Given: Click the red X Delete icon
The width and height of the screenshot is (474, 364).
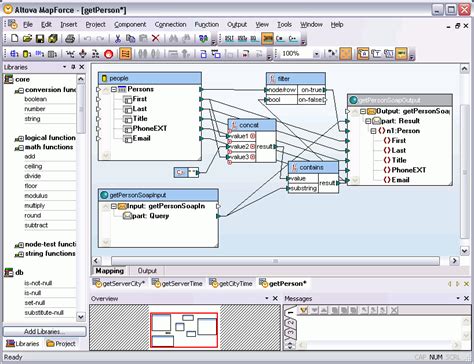Looking at the screenshot, I should click(155, 39).
